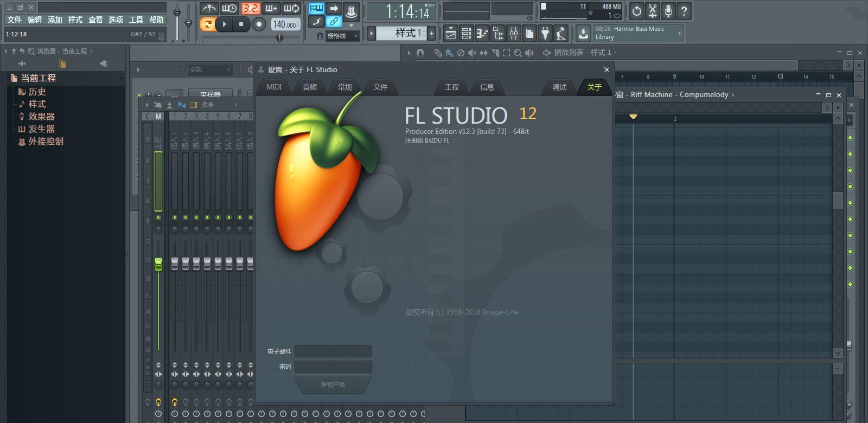
Task: Click the 解锁产品 unlock button
Action: tap(333, 384)
